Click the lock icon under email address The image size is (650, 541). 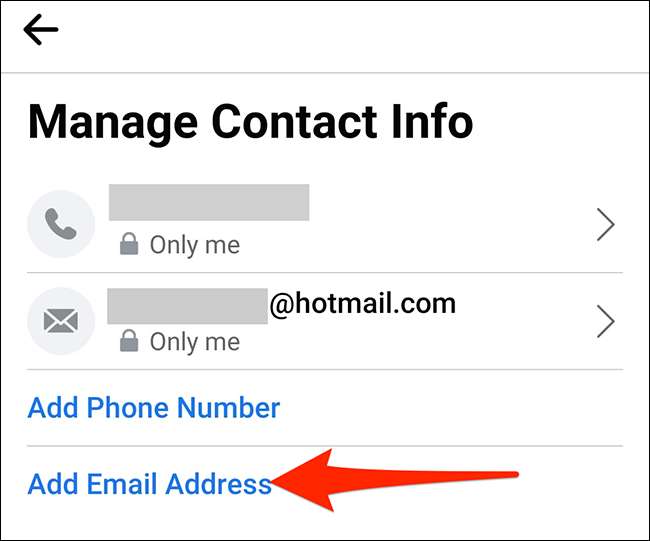click(129, 341)
